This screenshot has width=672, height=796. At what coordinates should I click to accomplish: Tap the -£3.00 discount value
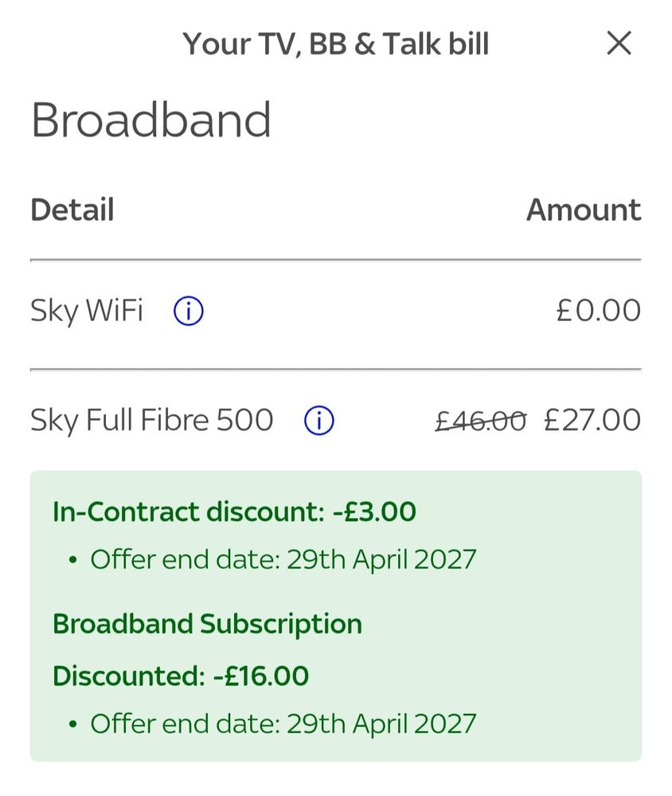(374, 512)
